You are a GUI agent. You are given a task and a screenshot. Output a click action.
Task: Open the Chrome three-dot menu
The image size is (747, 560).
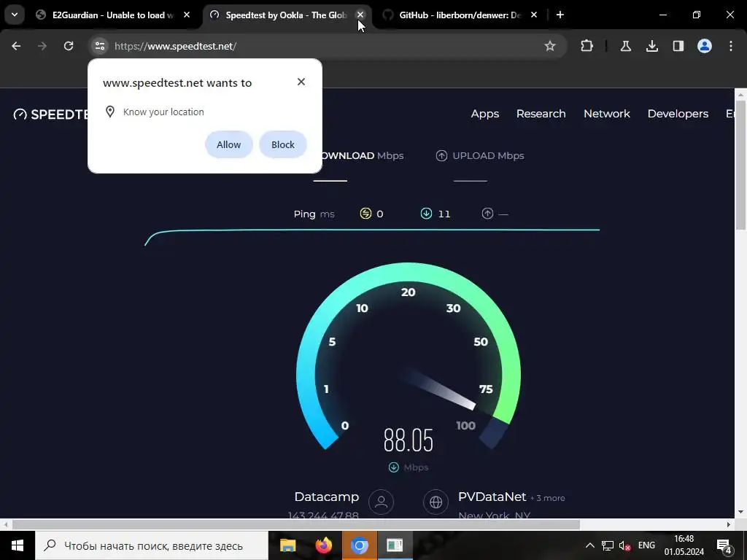pyautogui.click(x=731, y=46)
